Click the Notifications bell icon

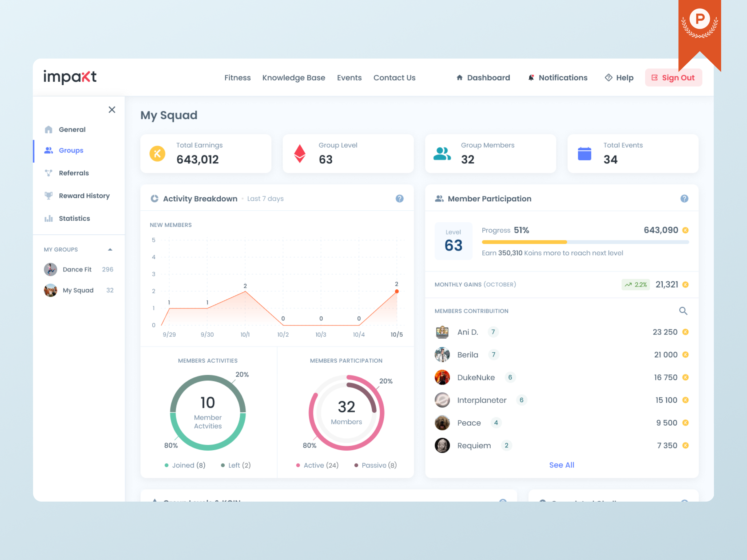(x=531, y=77)
